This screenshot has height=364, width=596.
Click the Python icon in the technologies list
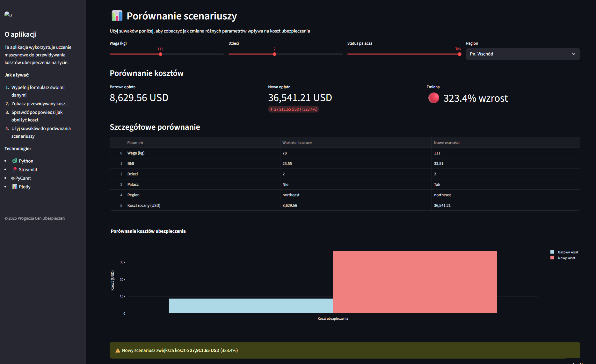pyautogui.click(x=15, y=161)
